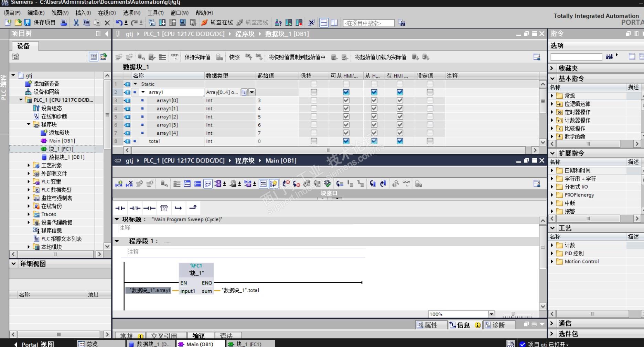
Task: Click the cut scissors icon
Action: [76, 23]
